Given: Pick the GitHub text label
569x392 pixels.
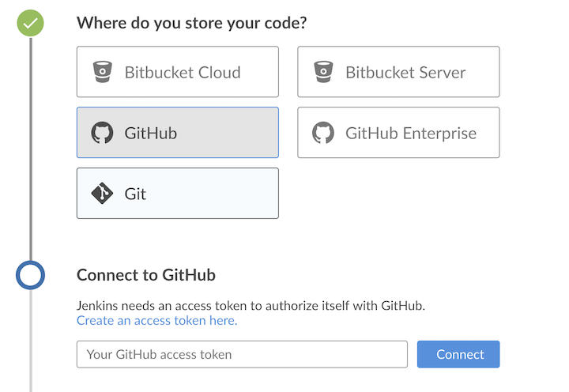Looking at the screenshot, I should (x=150, y=133).
